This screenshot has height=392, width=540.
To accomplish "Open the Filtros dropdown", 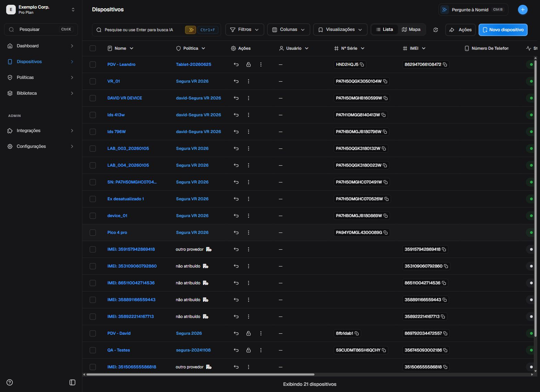I will coord(244,29).
